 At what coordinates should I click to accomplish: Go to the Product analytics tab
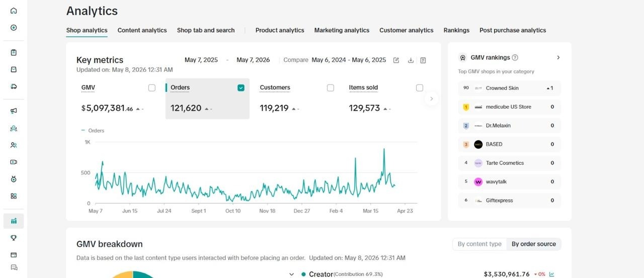280,30
